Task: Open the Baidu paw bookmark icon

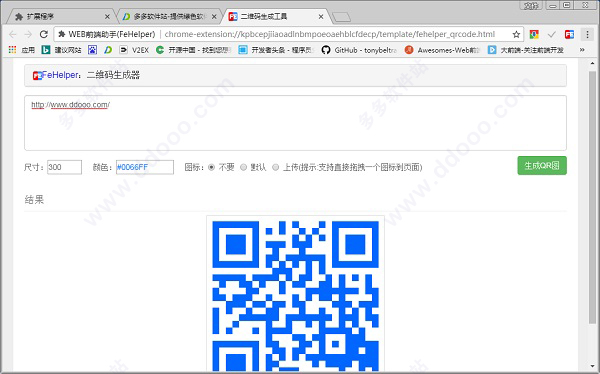Action: point(92,50)
